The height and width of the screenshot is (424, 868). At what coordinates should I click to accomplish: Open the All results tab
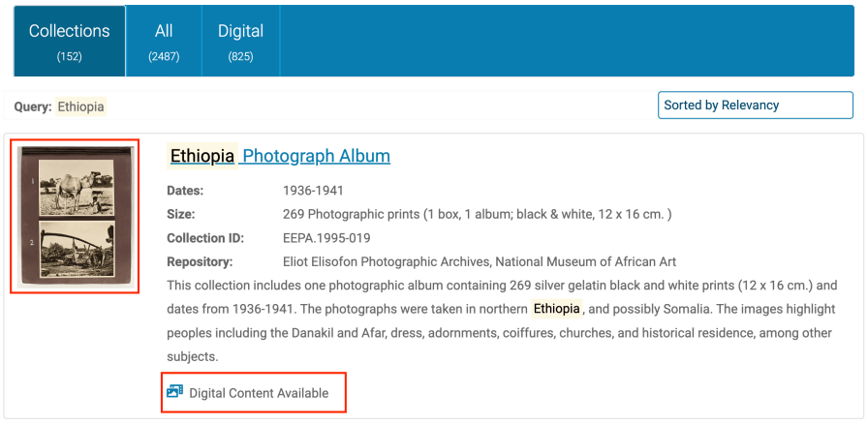[164, 41]
